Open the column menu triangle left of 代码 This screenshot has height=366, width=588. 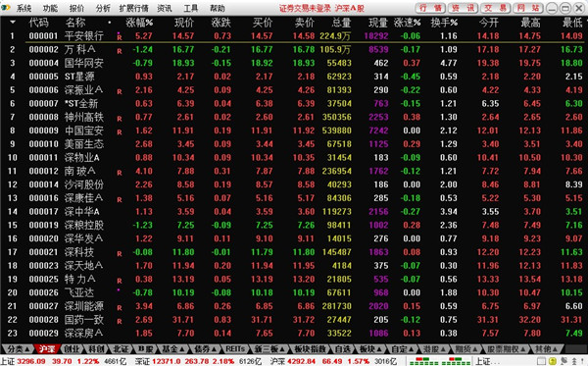tap(13, 23)
